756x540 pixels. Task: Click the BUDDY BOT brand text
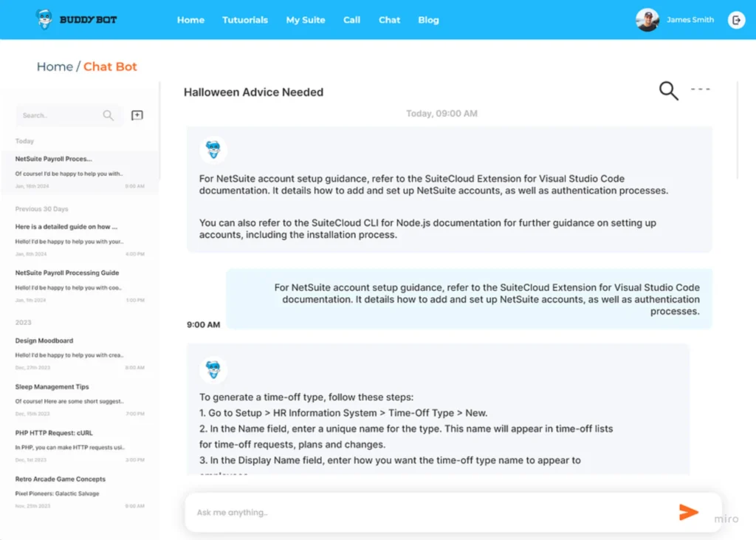click(89, 20)
